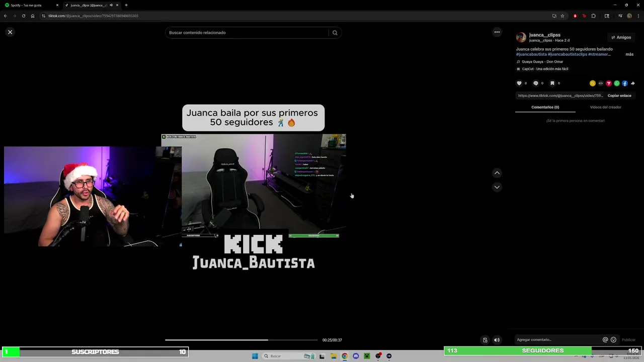Select Comentarios (0) tab

545,107
